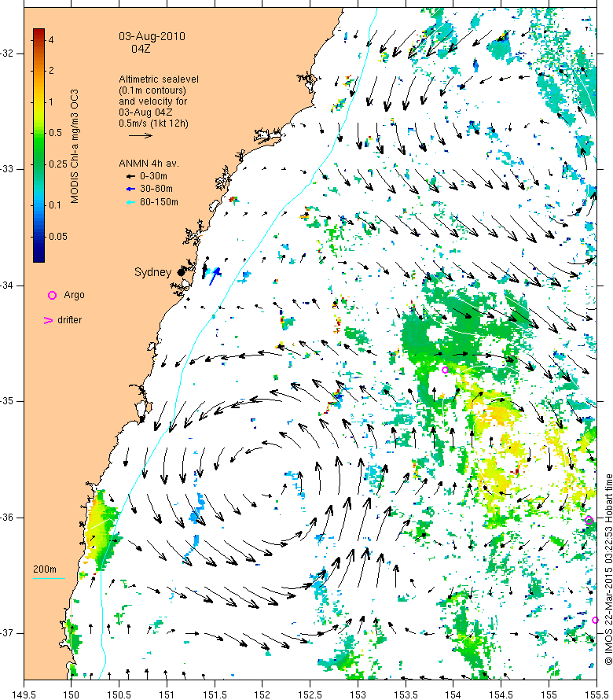Click the Argo float marker near 154E, 34.7S
This screenshot has width=613, height=700.
click(x=445, y=370)
